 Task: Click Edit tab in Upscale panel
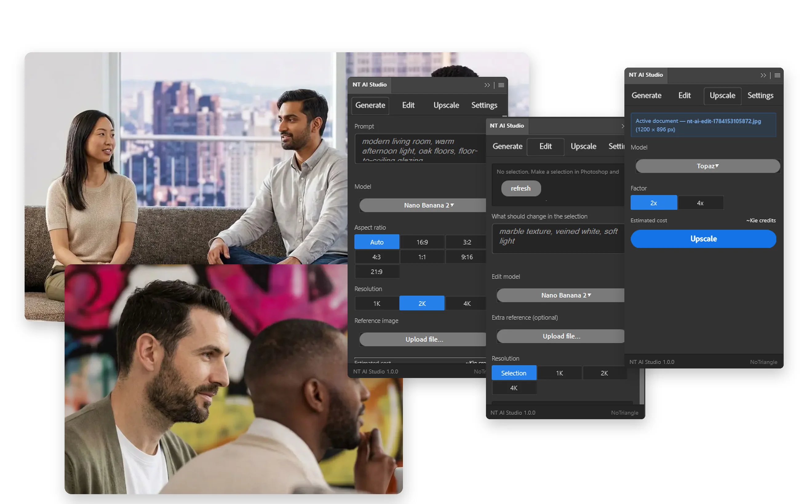tap(684, 96)
